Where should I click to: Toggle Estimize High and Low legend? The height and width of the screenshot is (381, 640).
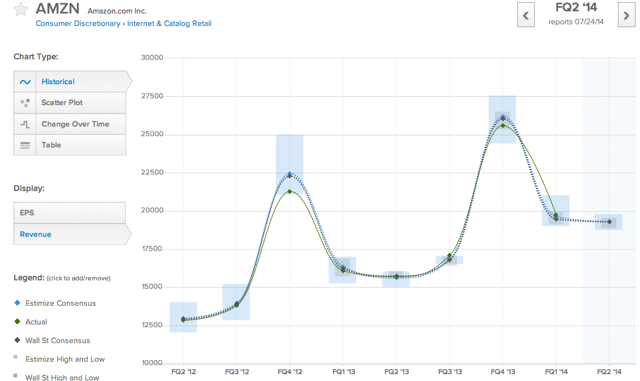pos(65,359)
